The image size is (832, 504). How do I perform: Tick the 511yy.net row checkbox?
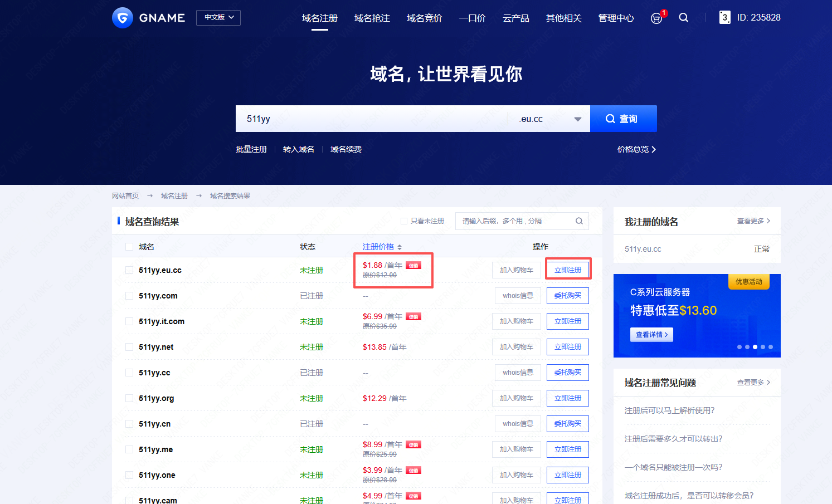[129, 347]
